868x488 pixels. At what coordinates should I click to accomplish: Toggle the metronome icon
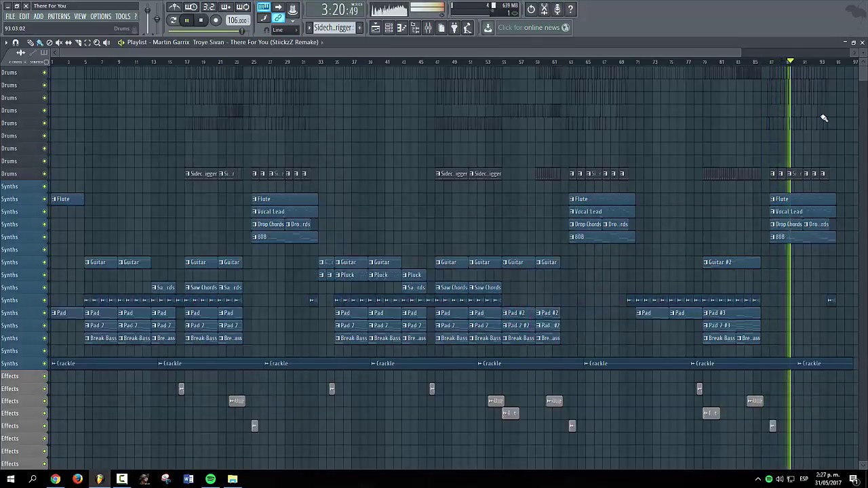click(x=174, y=7)
